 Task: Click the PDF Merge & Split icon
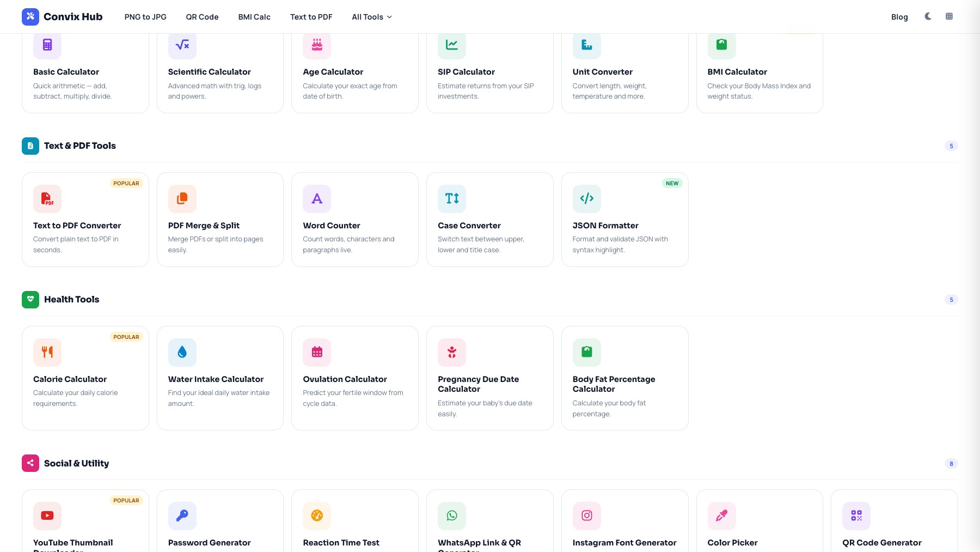[182, 199]
